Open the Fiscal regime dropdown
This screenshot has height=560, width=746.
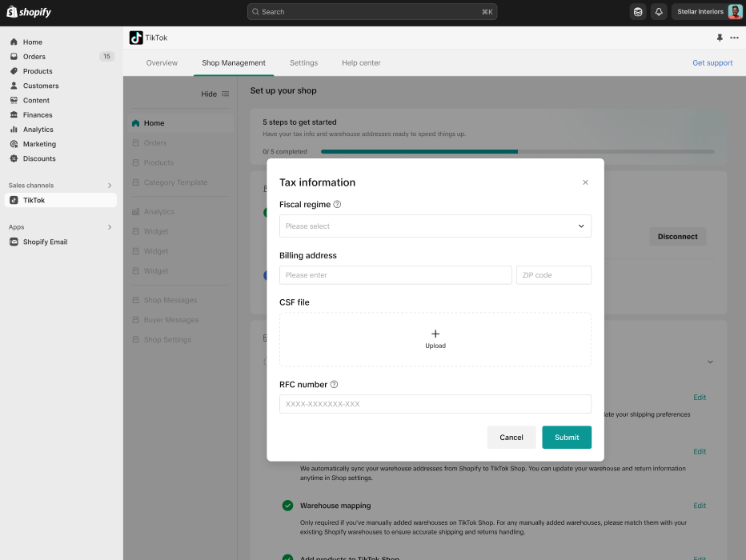(435, 226)
